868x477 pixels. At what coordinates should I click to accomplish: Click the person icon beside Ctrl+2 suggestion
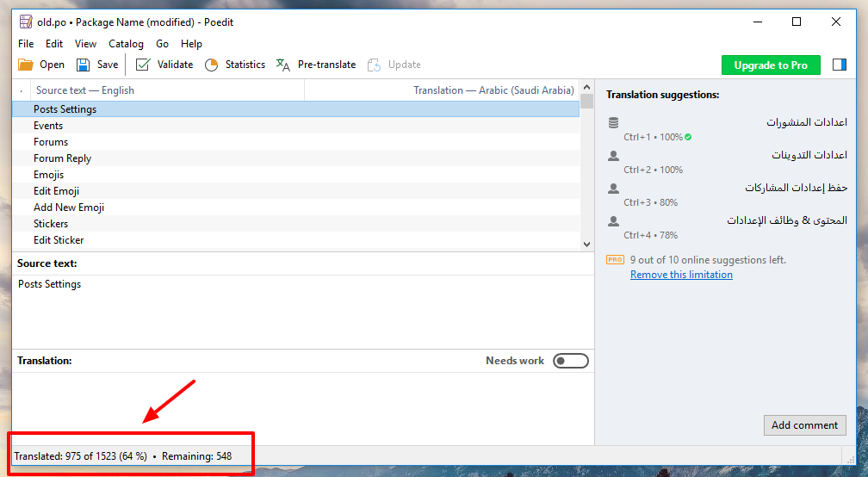(613, 156)
